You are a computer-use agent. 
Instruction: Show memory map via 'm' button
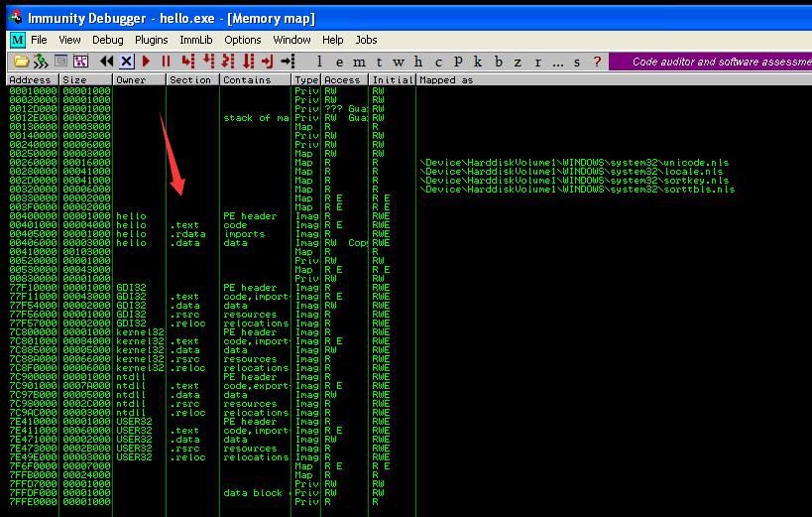coord(359,62)
